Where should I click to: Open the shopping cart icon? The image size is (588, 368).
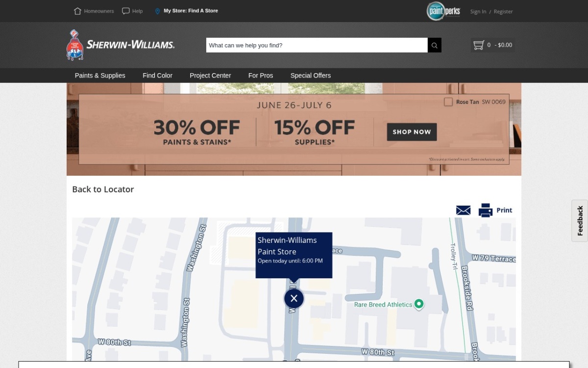479,45
